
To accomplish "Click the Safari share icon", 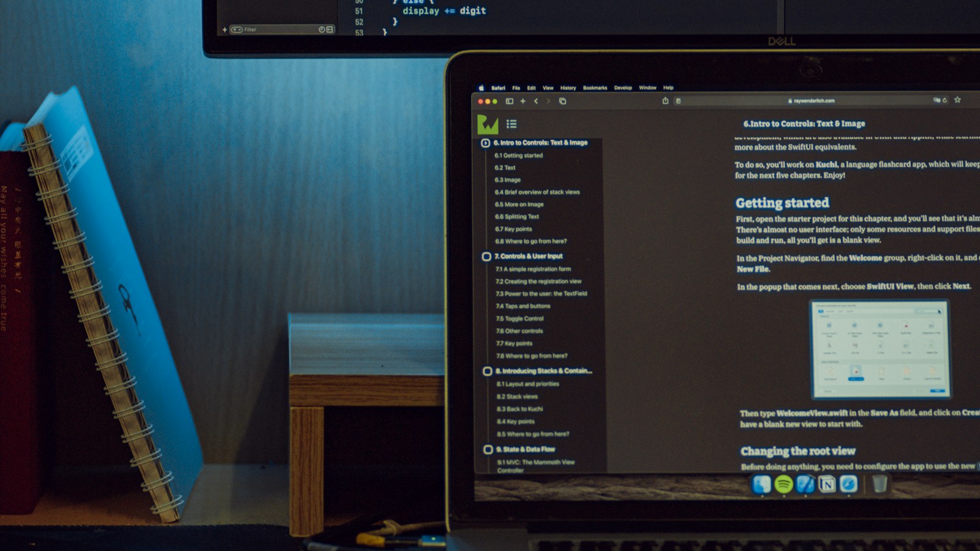I will pyautogui.click(x=665, y=100).
